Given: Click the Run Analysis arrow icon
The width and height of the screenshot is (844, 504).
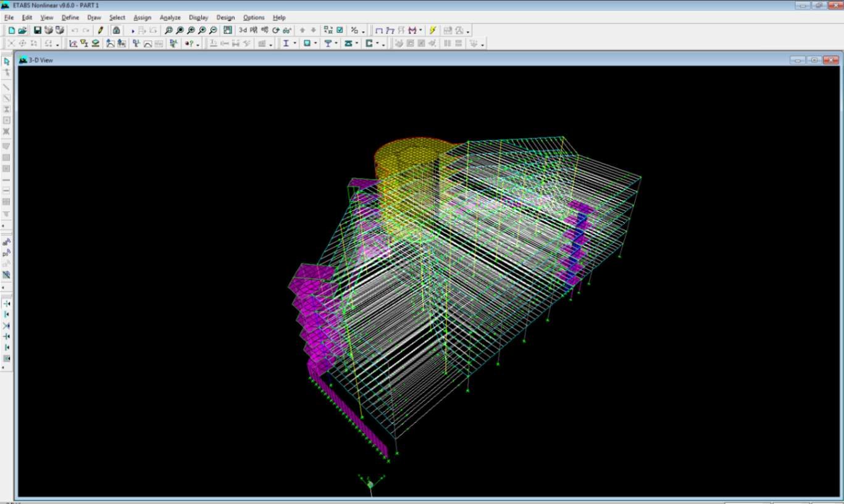Looking at the screenshot, I should (133, 30).
